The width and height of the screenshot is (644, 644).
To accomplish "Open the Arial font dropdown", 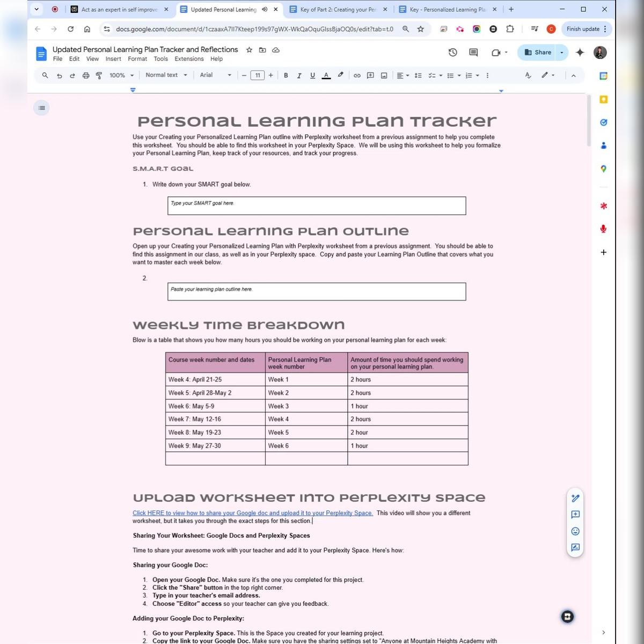I will point(215,75).
